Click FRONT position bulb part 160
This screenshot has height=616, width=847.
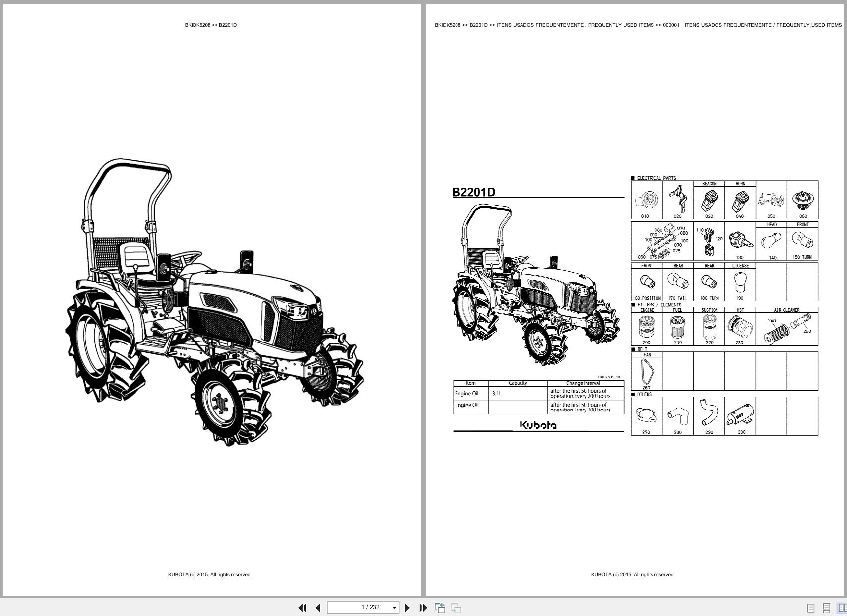647,282
